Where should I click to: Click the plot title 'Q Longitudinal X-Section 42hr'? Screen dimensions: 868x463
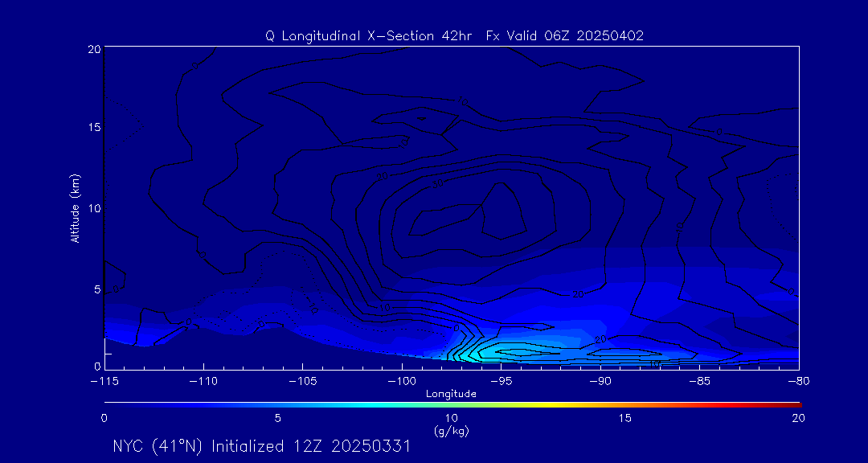coord(369,36)
